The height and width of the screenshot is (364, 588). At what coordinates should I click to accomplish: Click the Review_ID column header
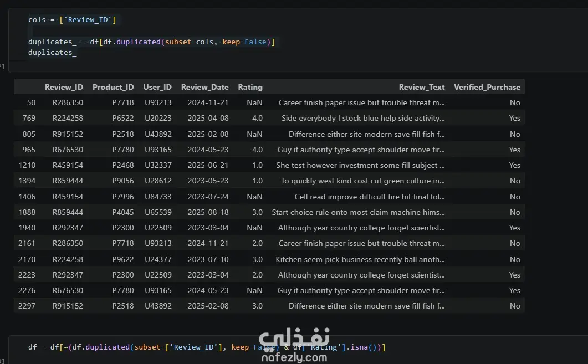pos(64,87)
